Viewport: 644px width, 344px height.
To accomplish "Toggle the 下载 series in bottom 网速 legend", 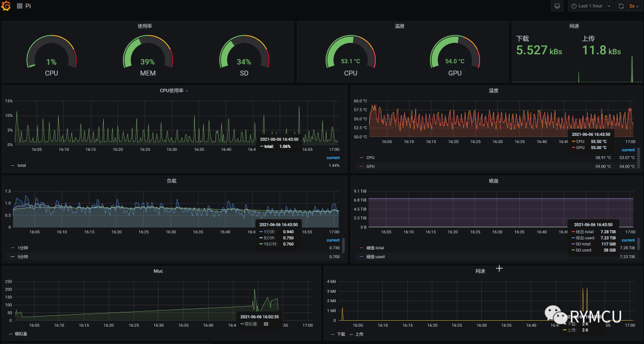I will (x=341, y=334).
